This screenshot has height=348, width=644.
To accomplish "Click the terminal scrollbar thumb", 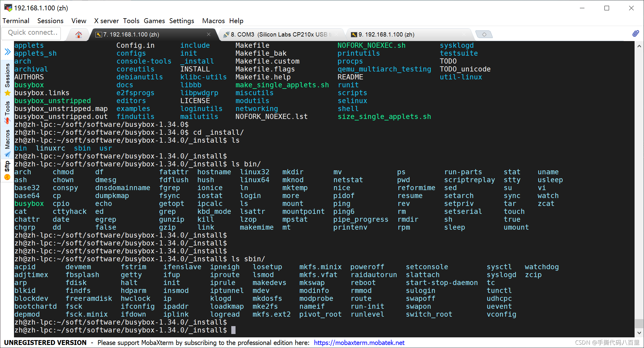I will [639, 323].
